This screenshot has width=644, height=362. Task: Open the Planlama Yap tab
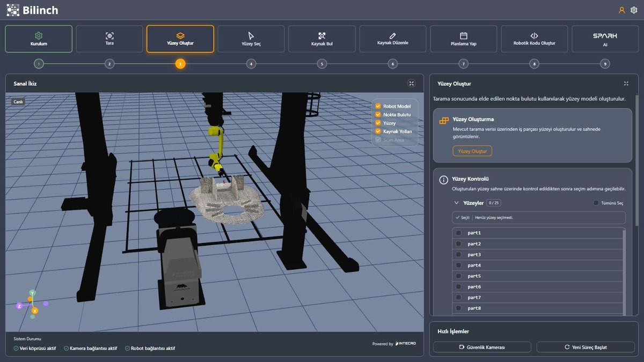464,39
